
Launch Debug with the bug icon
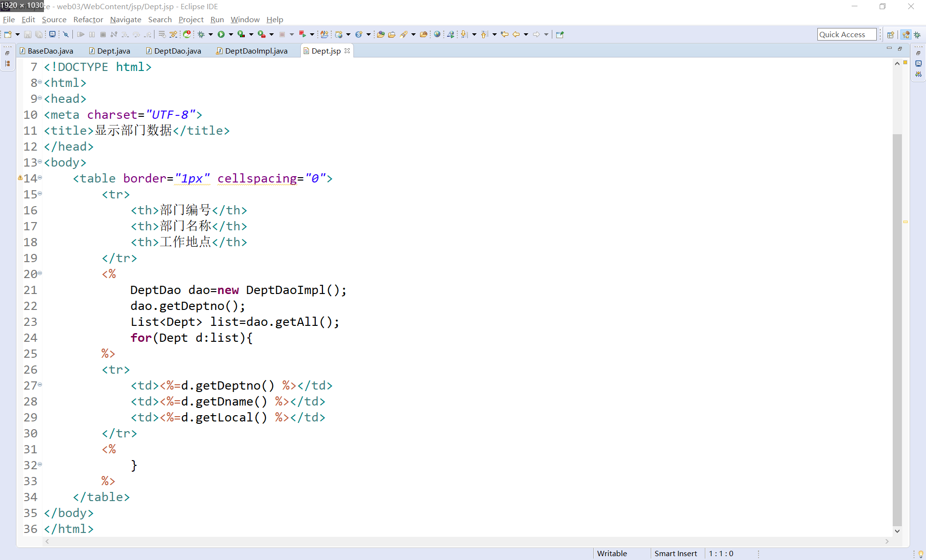coord(201,34)
